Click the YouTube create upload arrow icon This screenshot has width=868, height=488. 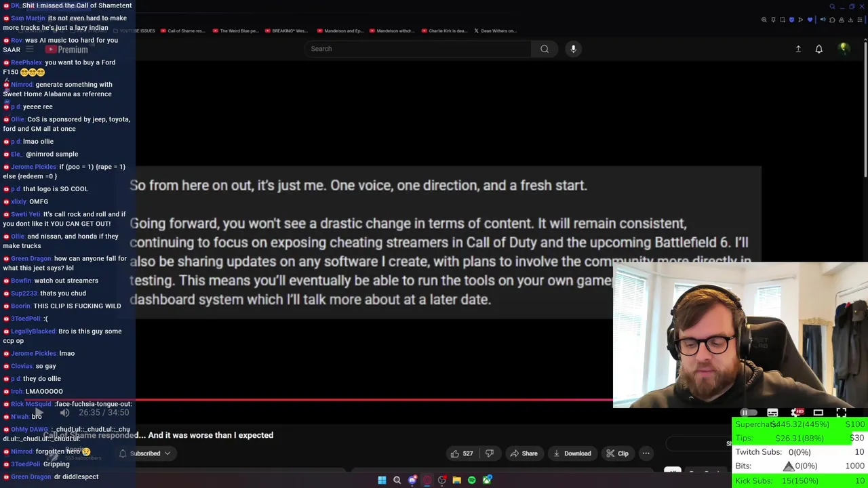(x=798, y=49)
